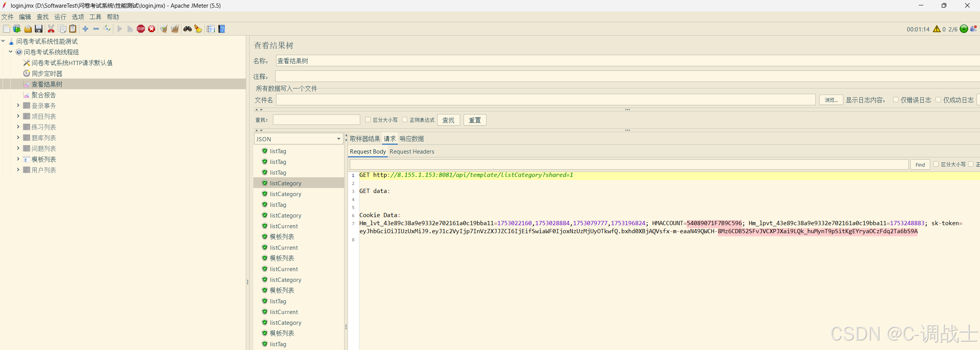Click the green Start run icon
Viewport: 980px width, 350px height.
point(120,29)
